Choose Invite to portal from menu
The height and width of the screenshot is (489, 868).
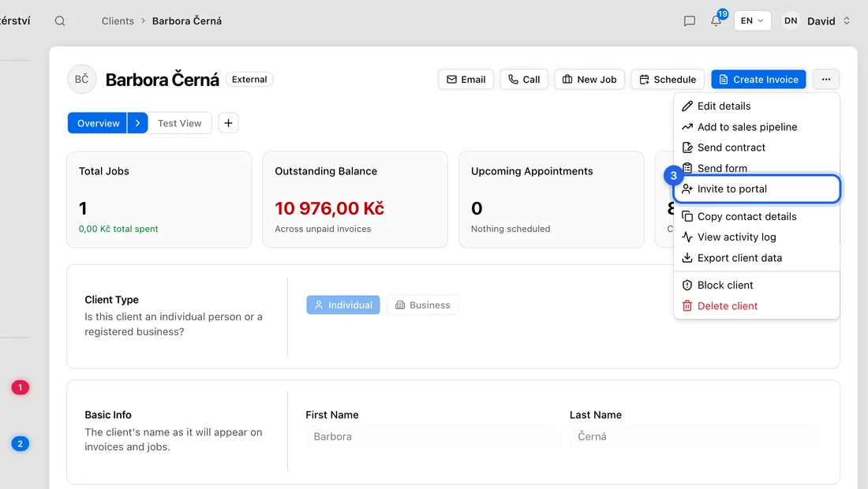(757, 189)
